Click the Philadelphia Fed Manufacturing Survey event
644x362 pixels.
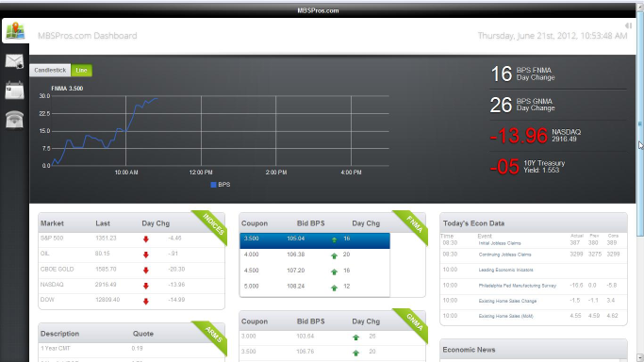[517, 286]
